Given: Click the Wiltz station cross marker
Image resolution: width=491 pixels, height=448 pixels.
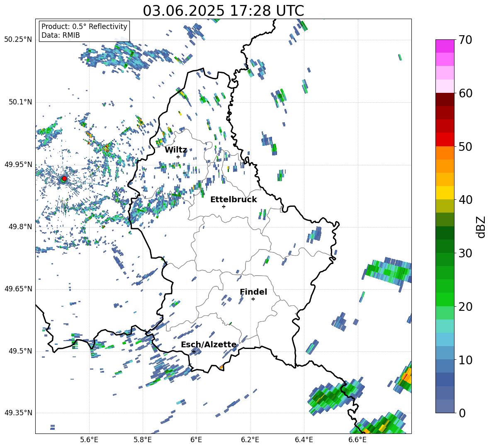Looking at the screenshot, I should coord(178,157).
